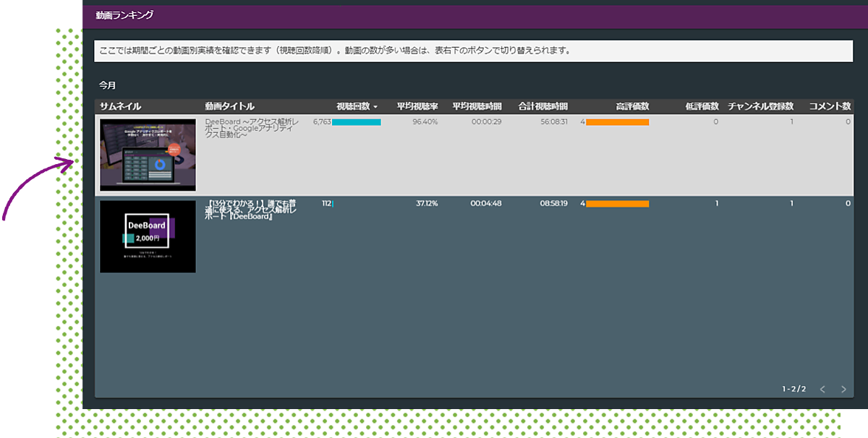This screenshot has height=438, width=868.
Task: Click the sort arrow beside 視聴回数
Action: click(x=375, y=107)
